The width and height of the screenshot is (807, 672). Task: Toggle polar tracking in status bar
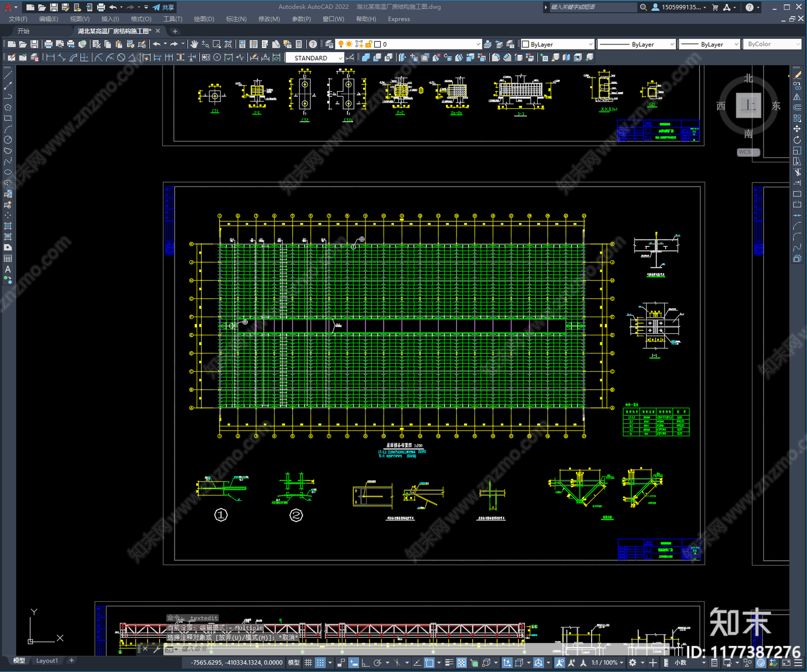[377, 662]
